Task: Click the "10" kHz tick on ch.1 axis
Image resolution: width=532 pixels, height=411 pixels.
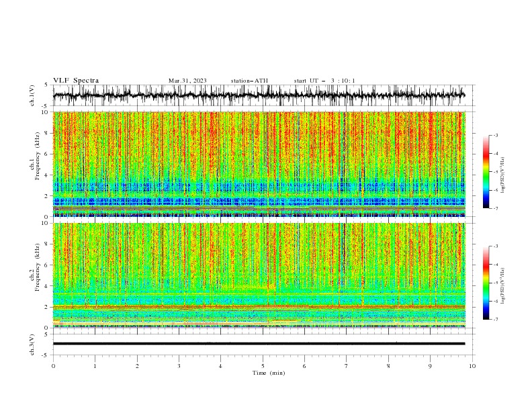Action: pyautogui.click(x=45, y=112)
